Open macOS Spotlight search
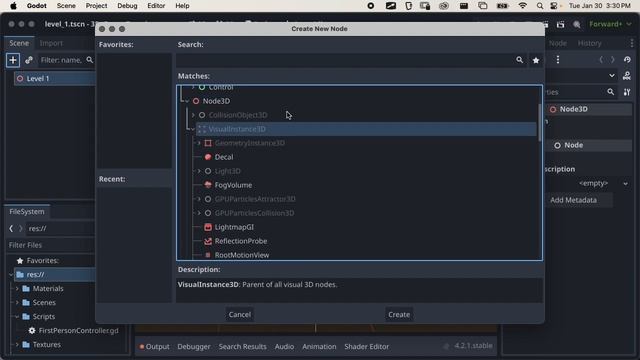This screenshot has width=640, height=360. point(540,6)
